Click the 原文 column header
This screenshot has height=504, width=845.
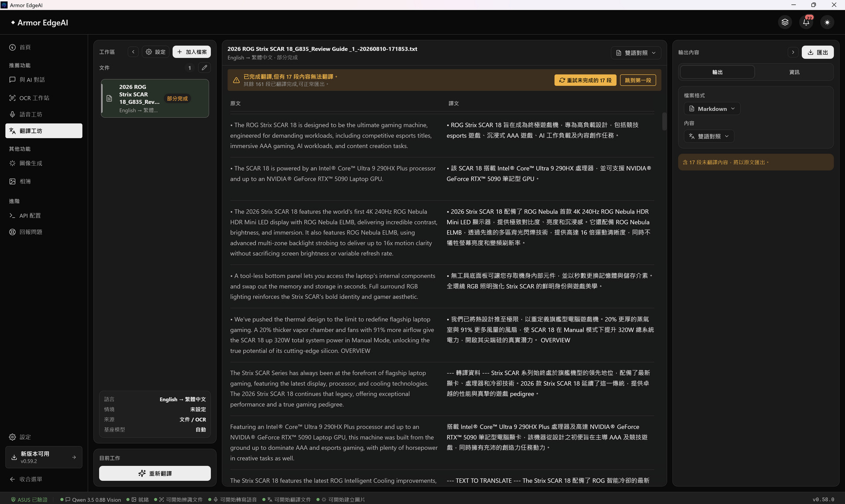[235, 103]
